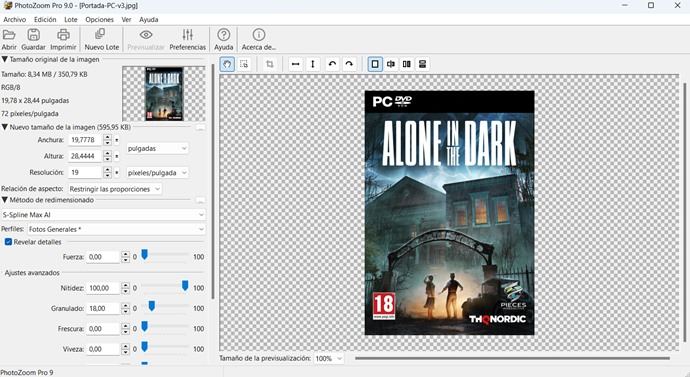Decrease Altura with the down stepper arrow
The image size is (690, 377).
pos(107,159)
